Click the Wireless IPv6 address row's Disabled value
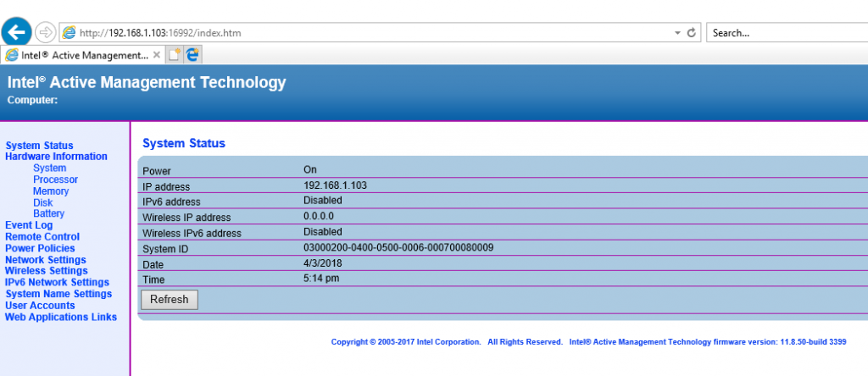The width and height of the screenshot is (868, 376). (323, 232)
